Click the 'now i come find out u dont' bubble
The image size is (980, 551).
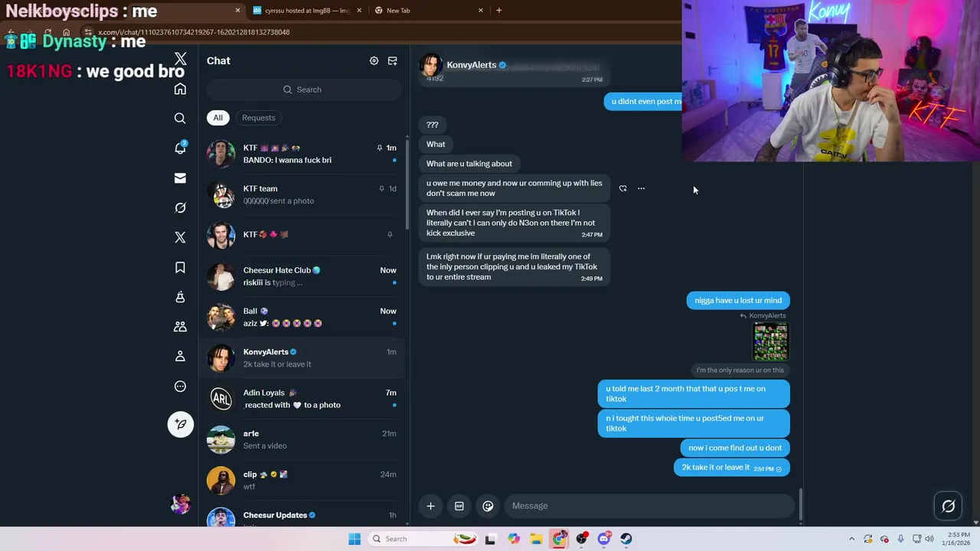point(735,448)
